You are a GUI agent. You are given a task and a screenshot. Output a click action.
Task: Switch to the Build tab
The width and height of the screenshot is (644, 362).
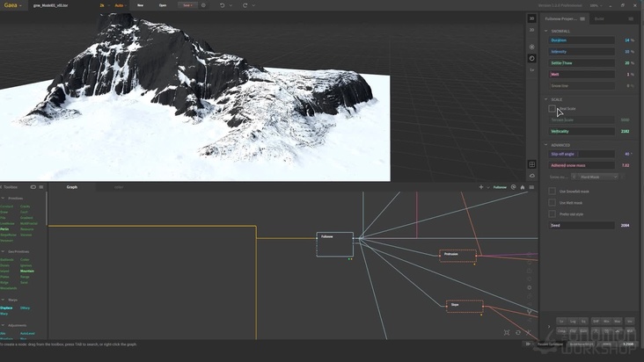pyautogui.click(x=599, y=18)
